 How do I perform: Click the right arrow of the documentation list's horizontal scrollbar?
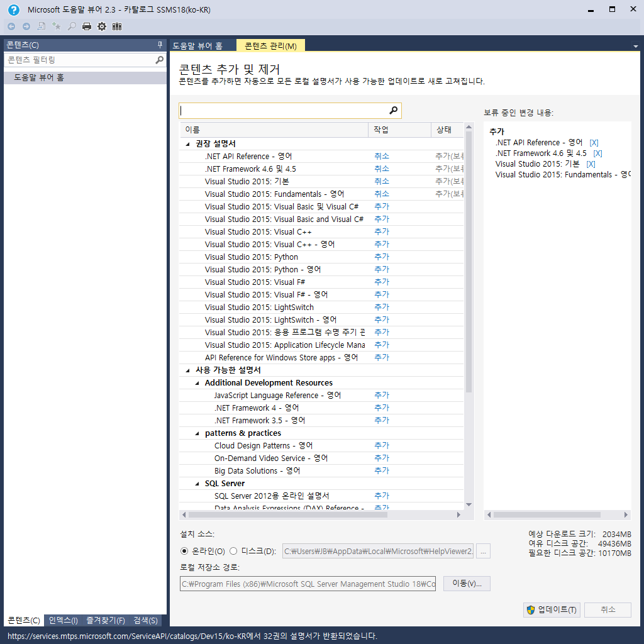pos(458,514)
